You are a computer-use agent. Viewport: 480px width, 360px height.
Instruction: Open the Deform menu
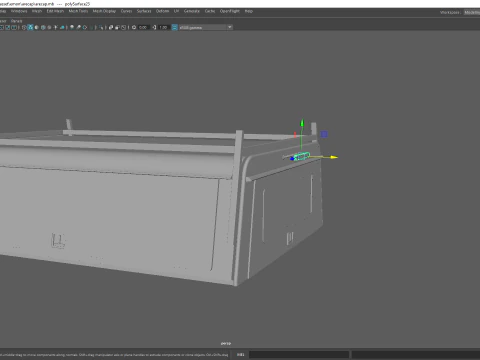162,11
